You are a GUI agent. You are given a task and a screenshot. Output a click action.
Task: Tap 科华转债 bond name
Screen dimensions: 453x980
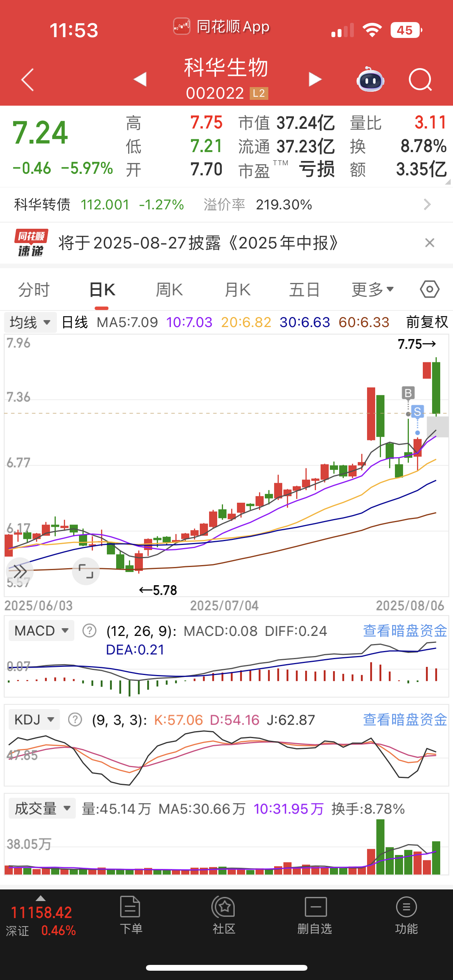tap(42, 204)
